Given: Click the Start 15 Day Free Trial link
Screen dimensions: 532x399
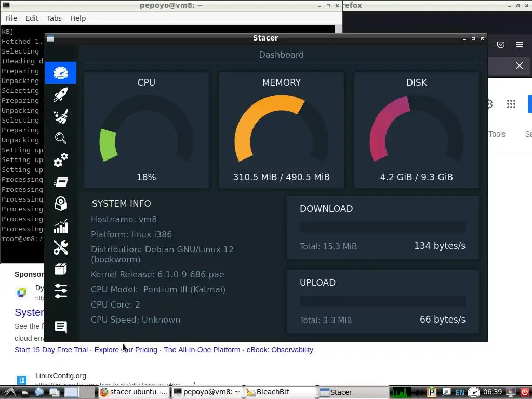Looking at the screenshot, I should [x=51, y=350].
